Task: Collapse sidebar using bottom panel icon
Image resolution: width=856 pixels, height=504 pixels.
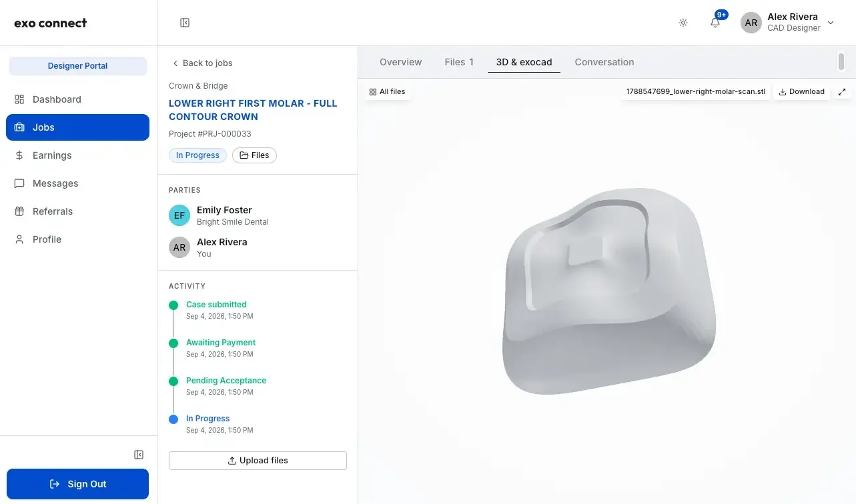Action: (139, 455)
